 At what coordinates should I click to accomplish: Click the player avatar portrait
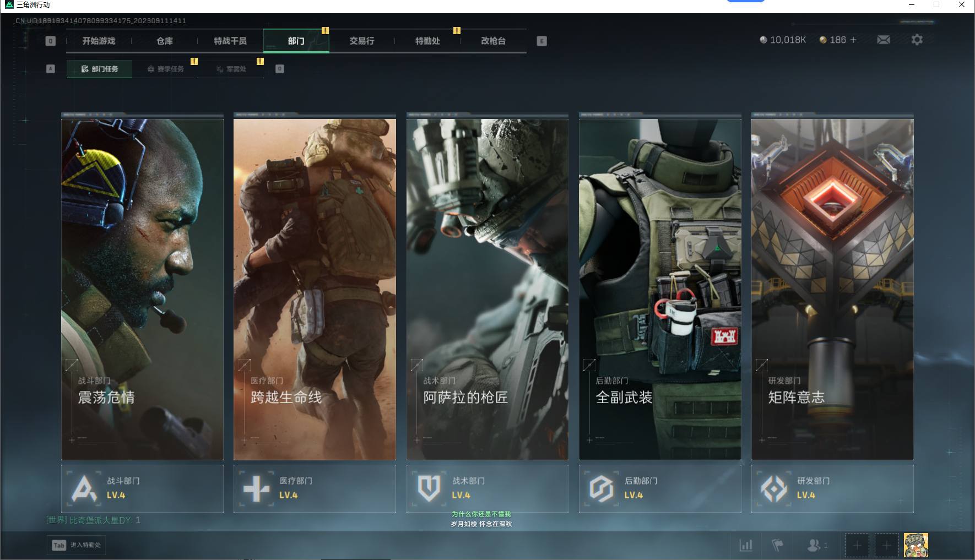pyautogui.click(x=916, y=545)
